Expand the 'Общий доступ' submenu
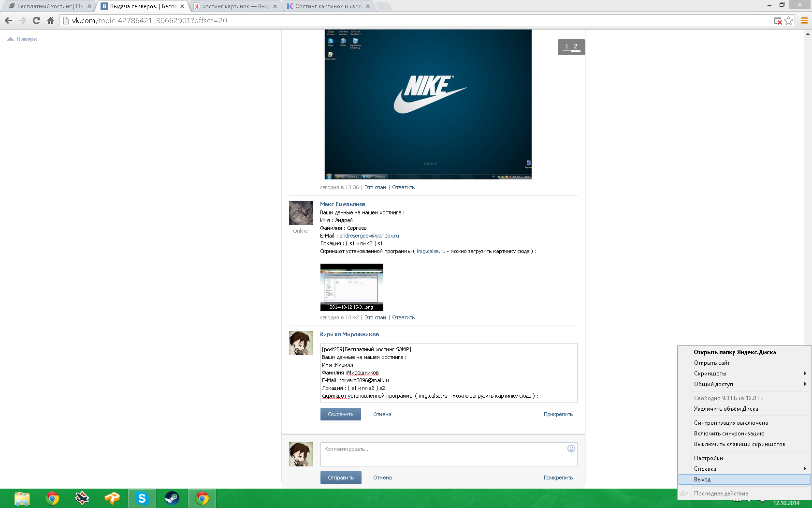This screenshot has height=508, width=812. coord(744,384)
